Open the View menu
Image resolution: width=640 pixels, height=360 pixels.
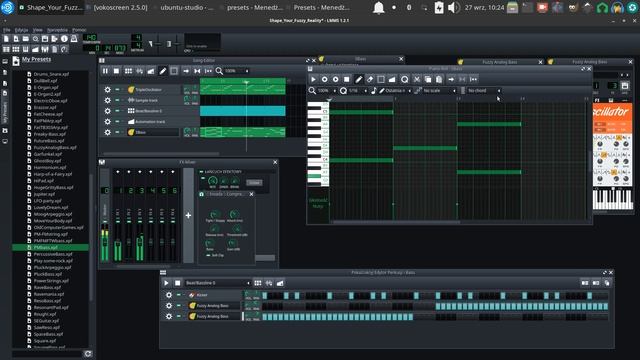[x=38, y=30]
